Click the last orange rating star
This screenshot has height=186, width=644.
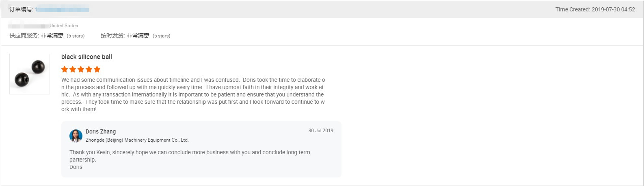pos(97,69)
